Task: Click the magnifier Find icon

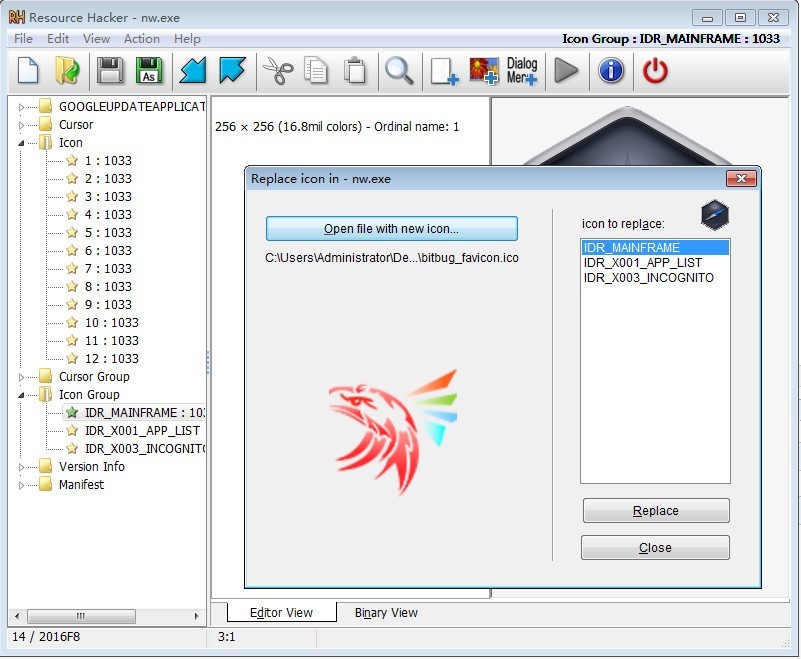Action: (399, 71)
